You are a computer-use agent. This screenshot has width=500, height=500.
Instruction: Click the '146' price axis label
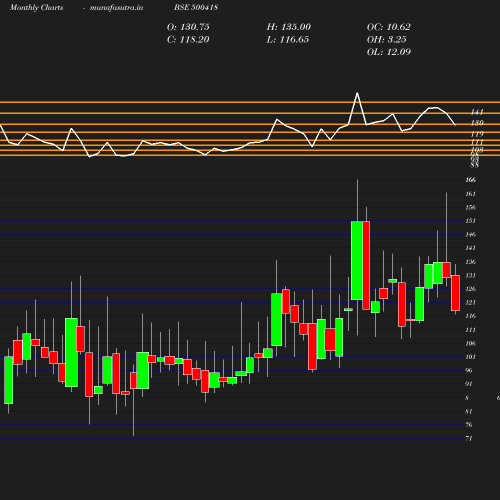(x=470, y=234)
